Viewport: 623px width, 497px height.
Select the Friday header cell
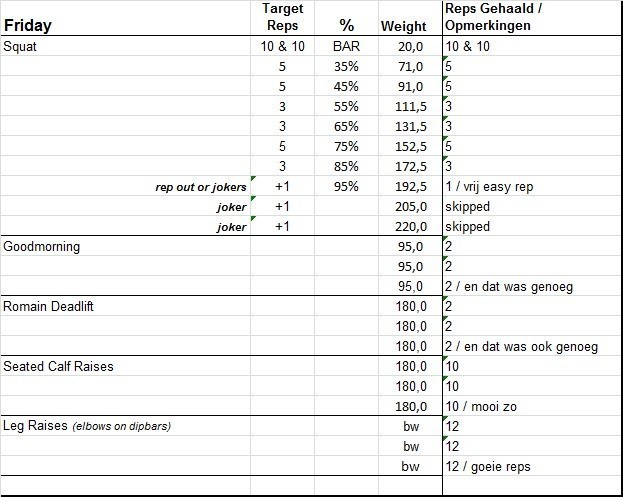tap(28, 25)
